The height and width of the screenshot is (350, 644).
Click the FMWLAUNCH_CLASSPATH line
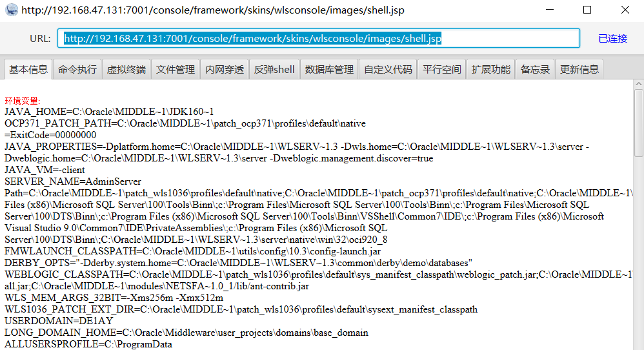(193, 251)
